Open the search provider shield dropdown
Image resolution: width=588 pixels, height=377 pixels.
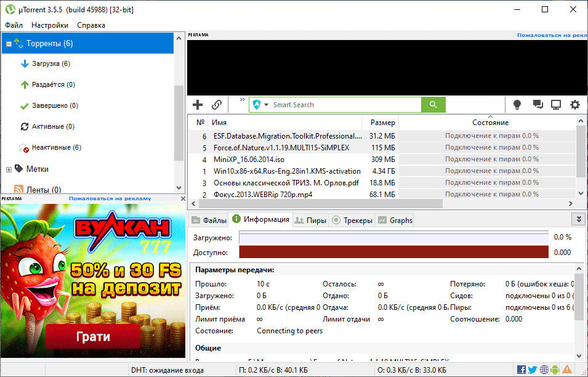[260, 105]
